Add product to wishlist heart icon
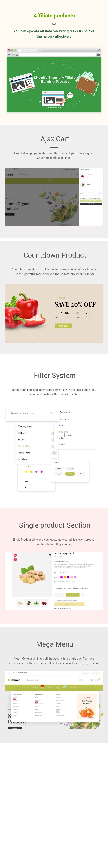 (83, 595)
